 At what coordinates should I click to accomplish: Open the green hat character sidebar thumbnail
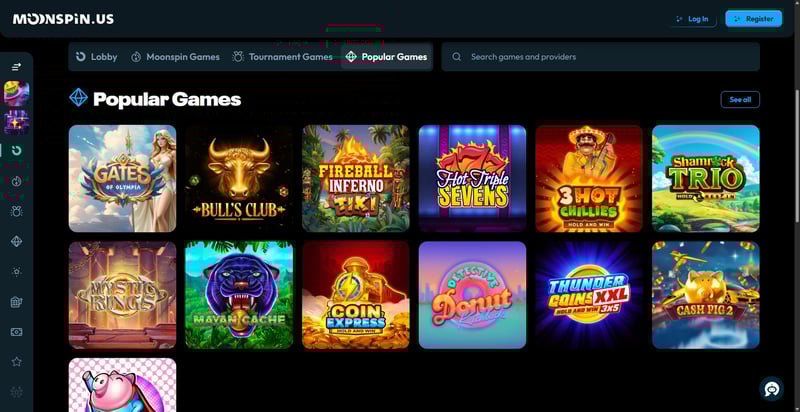[16, 93]
